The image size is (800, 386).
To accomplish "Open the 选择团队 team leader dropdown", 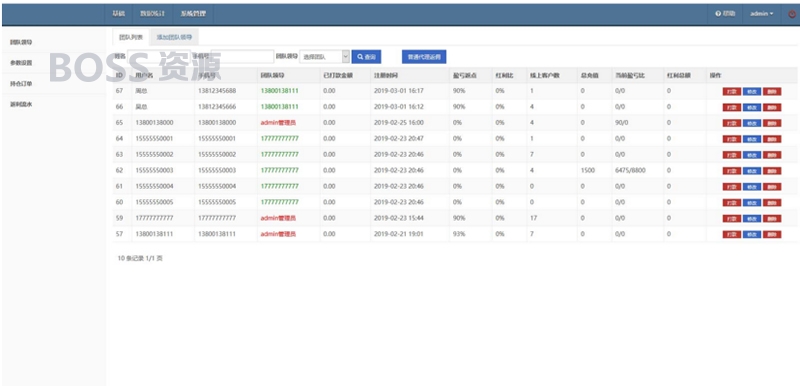I will coord(324,57).
